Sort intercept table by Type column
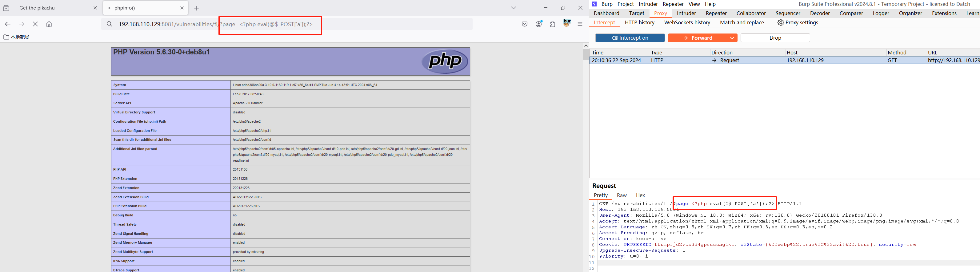 click(x=679, y=53)
